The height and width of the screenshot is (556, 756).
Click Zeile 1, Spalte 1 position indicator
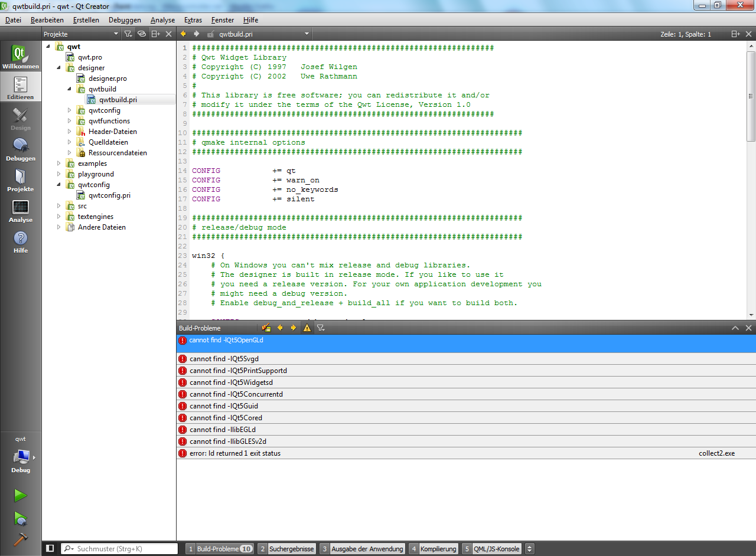[686, 34]
